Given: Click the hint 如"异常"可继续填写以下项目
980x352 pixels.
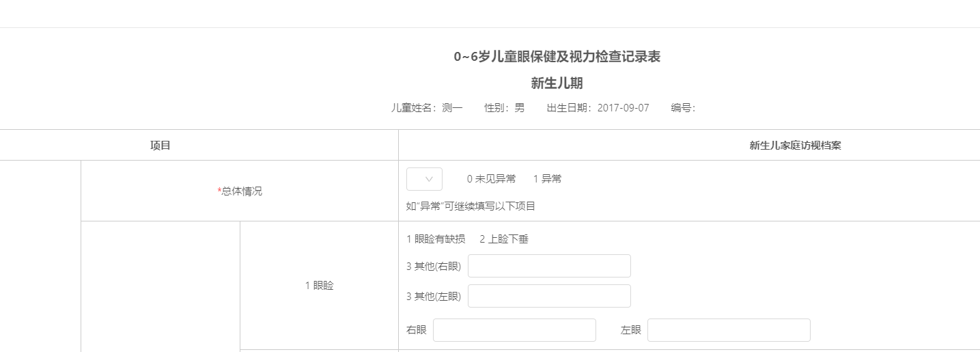Looking at the screenshot, I should click(471, 206).
